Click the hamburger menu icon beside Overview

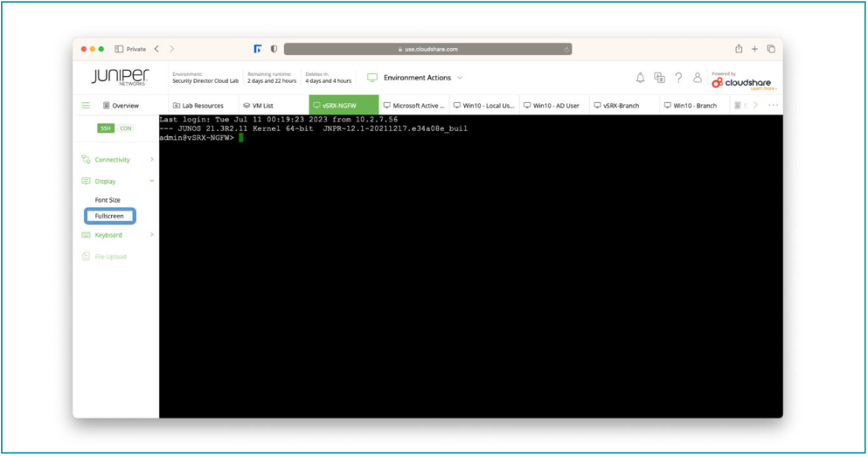click(x=86, y=106)
